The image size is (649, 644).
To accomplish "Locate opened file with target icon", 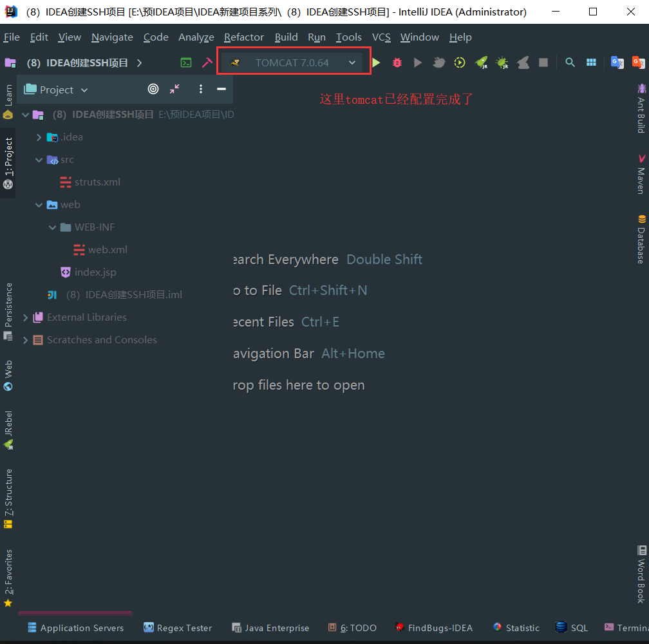I will point(153,89).
